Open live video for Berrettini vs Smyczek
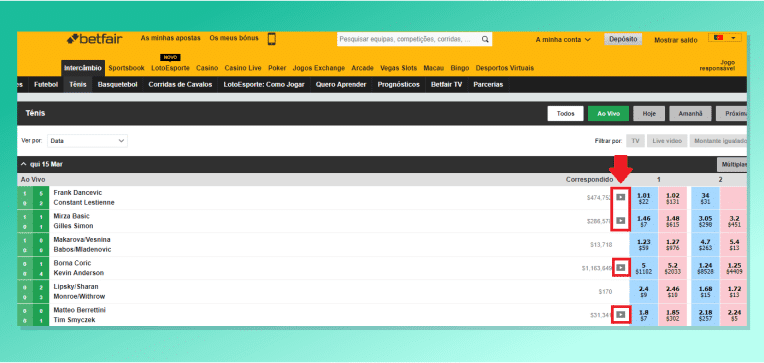This screenshot has height=363, width=764. (x=620, y=315)
